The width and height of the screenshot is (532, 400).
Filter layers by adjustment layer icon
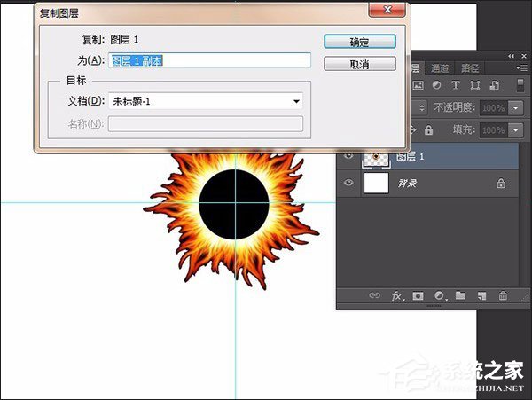(x=437, y=86)
